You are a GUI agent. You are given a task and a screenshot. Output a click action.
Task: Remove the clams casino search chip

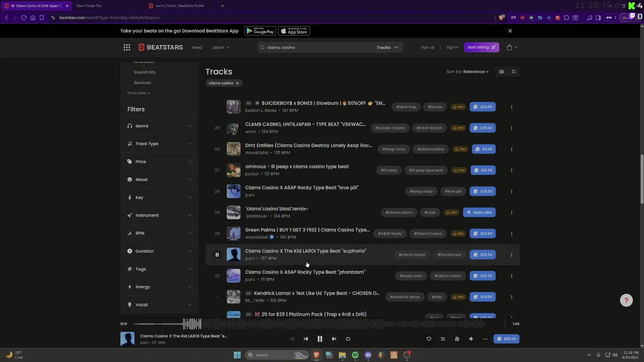(x=237, y=83)
